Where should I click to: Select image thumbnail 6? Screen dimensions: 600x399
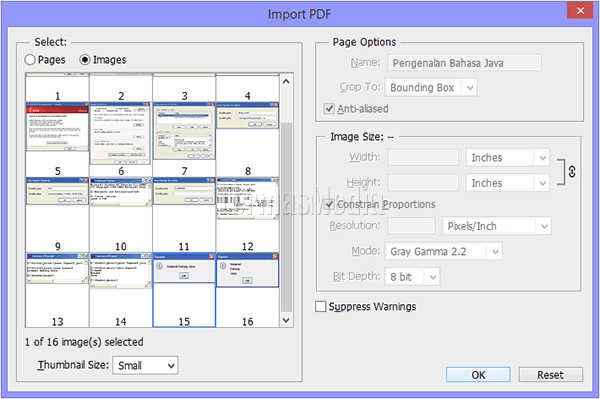coord(121,139)
